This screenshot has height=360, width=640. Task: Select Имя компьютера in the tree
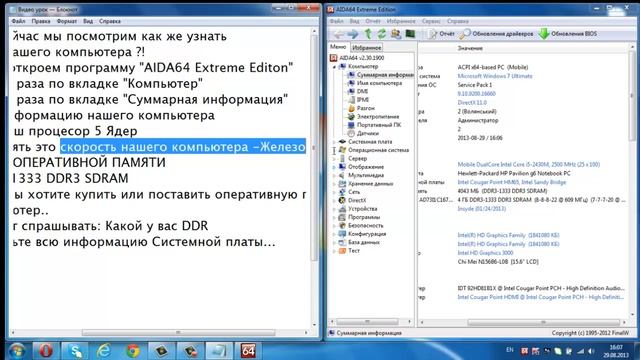[x=375, y=83]
